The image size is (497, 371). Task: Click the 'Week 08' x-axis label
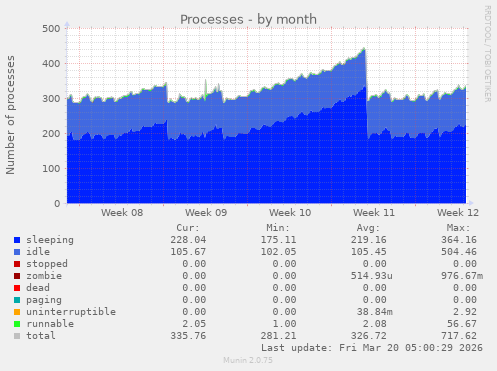coord(122,213)
